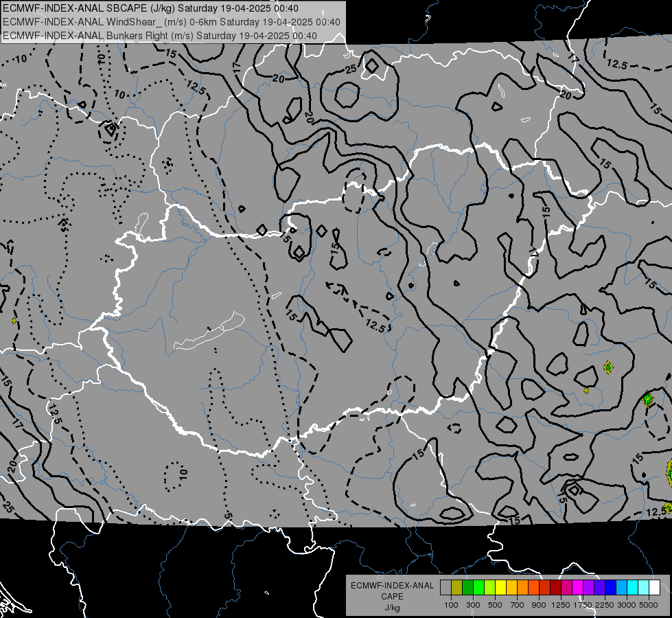Select the pure yellow legend swatch

(500, 588)
